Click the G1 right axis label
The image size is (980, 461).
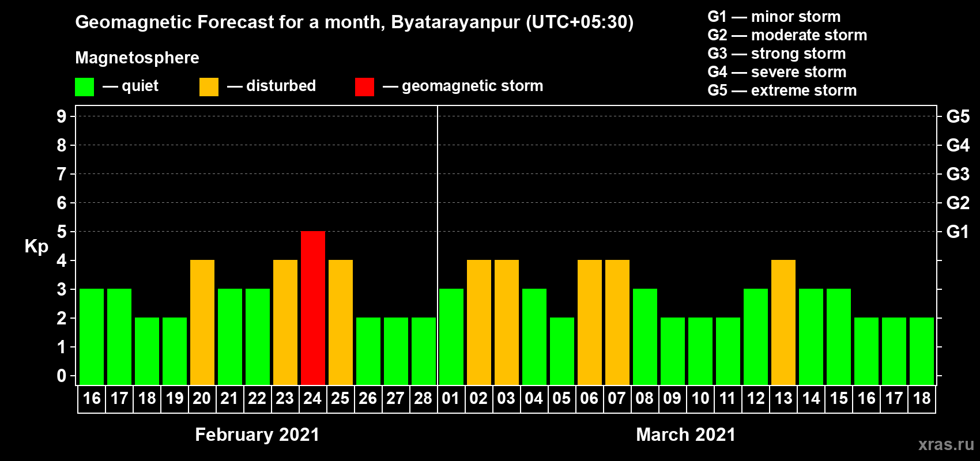point(958,232)
